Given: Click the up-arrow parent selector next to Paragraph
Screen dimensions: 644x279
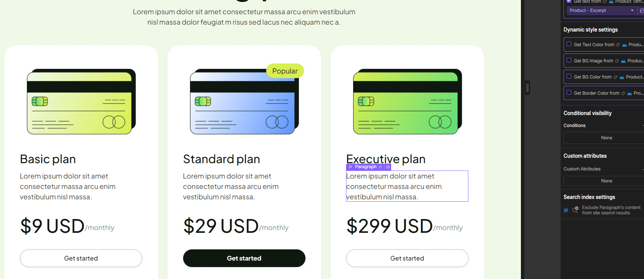Looking at the screenshot, I should (x=380, y=167).
